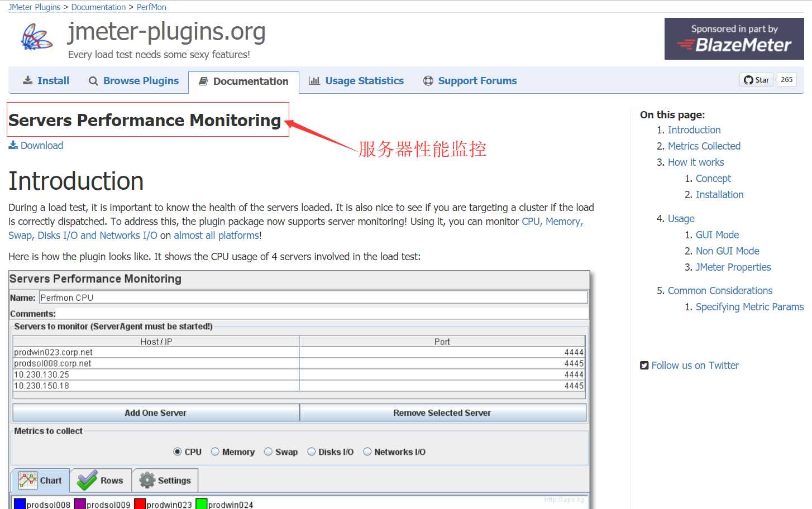The image size is (812, 509).
Task: Click the purple prodsol009 legend swatch
Action: (80, 504)
